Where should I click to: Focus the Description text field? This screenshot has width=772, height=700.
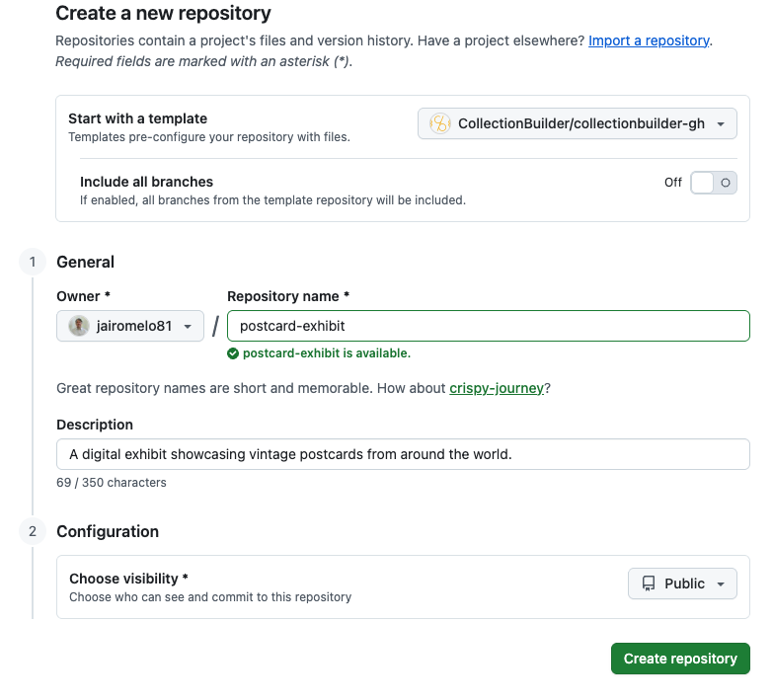pos(403,454)
